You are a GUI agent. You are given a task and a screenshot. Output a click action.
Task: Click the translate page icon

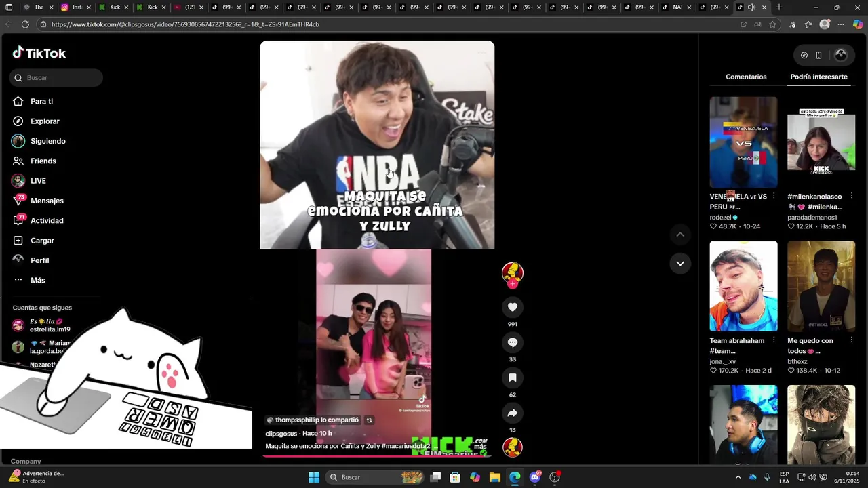point(758,24)
